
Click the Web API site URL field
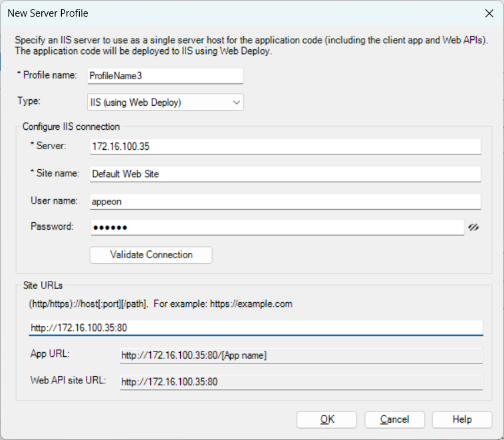click(300, 382)
